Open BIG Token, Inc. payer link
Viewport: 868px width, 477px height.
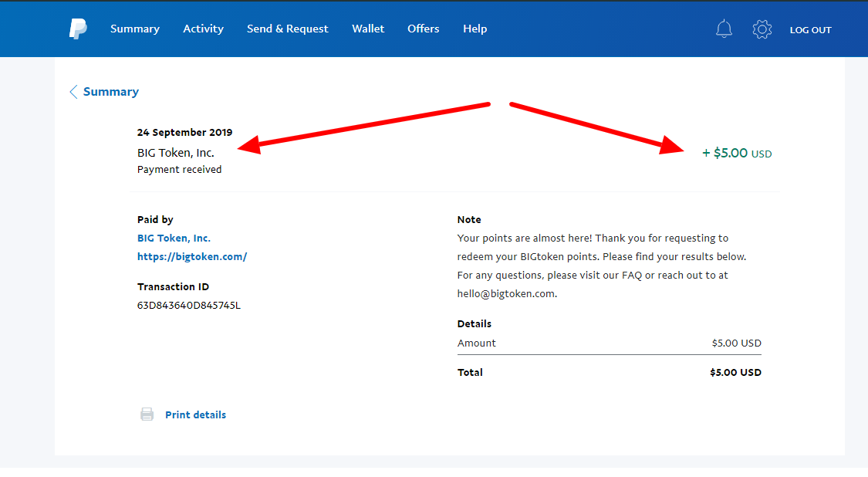[x=174, y=238]
